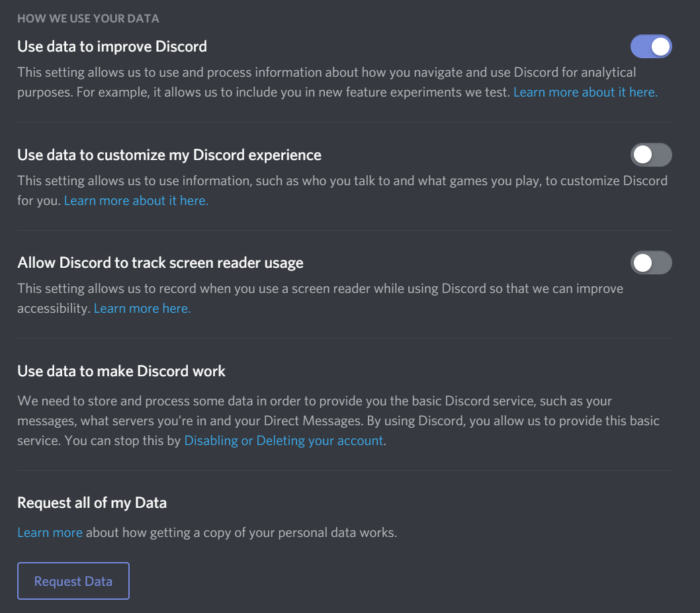Click description about analytical purposes and feature experiments

click(x=327, y=82)
